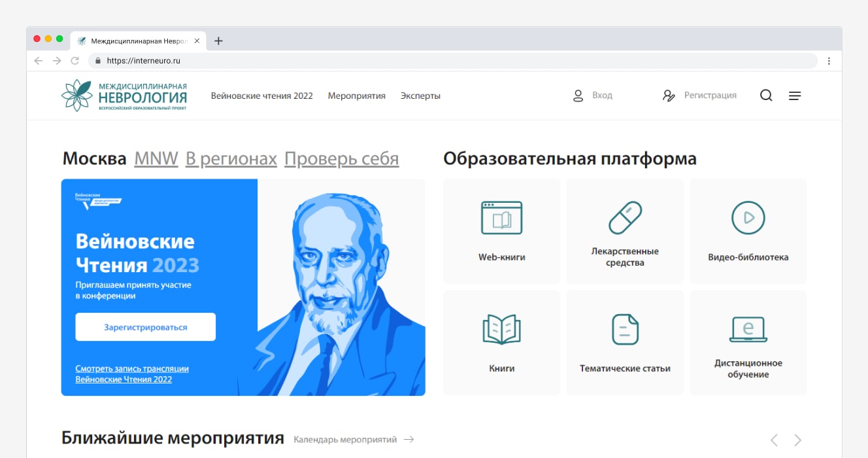Image resolution: width=868 pixels, height=458 pixels.
Task: Switch to the Проверь себя tab
Action: pos(342,159)
